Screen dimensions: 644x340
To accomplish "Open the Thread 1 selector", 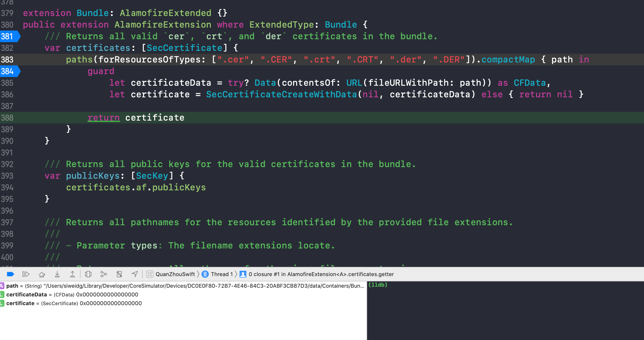I will click(x=222, y=274).
